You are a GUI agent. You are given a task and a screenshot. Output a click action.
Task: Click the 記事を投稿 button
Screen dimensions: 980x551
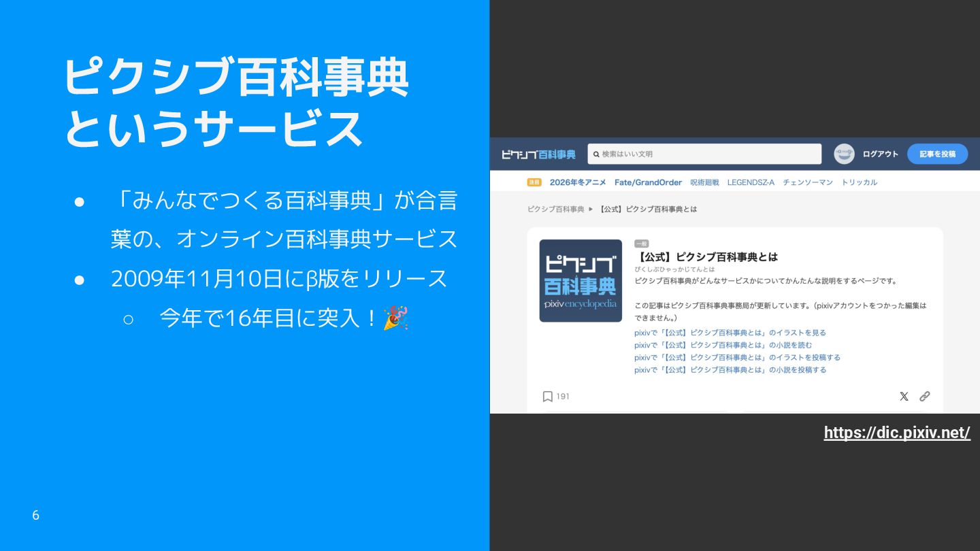point(937,154)
